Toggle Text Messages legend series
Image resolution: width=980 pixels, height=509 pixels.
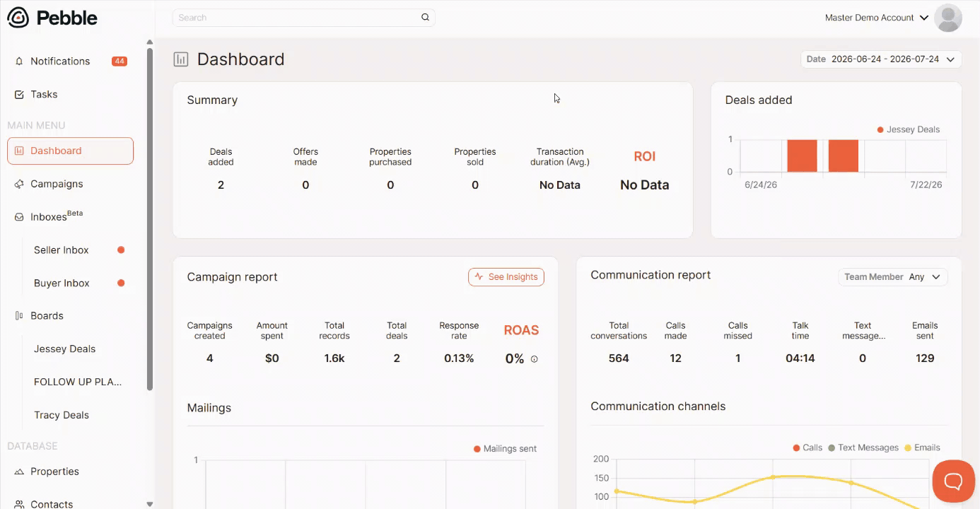[x=863, y=447]
